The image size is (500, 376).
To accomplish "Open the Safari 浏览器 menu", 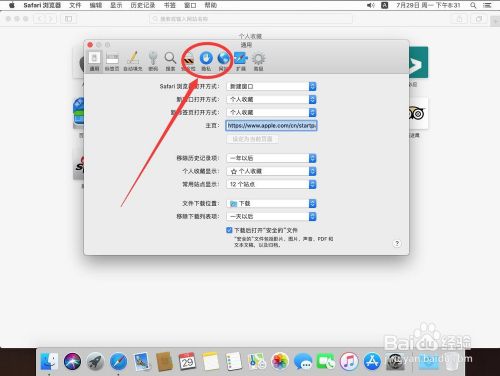I will pos(42,5).
